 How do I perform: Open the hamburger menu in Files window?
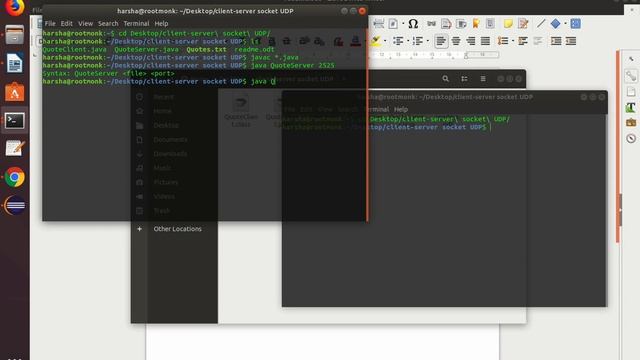[483, 79]
